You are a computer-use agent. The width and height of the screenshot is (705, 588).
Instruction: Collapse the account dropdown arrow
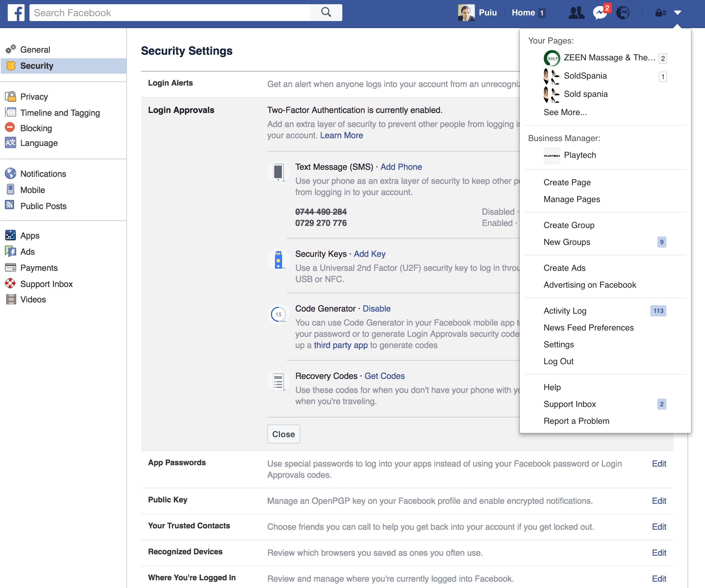(678, 13)
